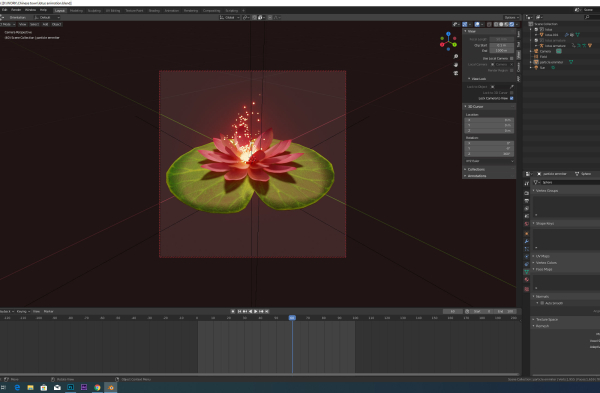
Task: Open the Object Constraints properties tab
Action: tap(527, 264)
